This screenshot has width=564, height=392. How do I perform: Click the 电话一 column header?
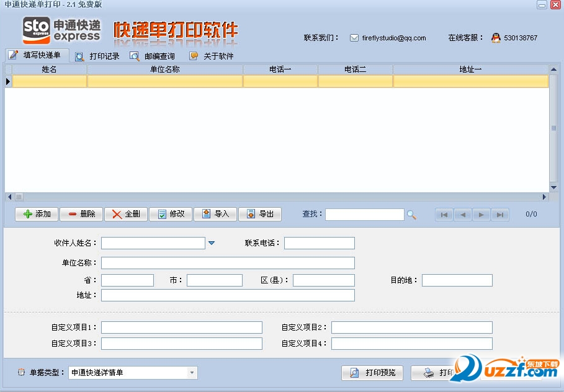[280, 69]
